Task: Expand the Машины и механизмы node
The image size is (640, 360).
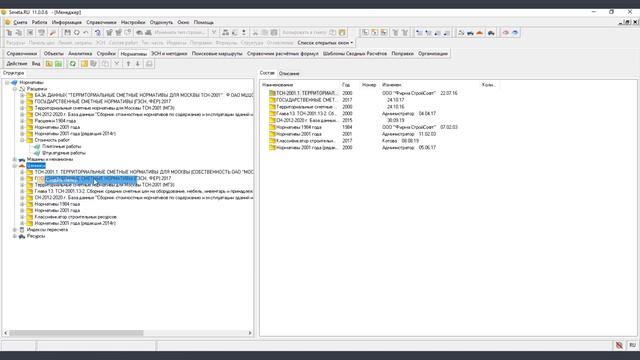Action: [15, 159]
